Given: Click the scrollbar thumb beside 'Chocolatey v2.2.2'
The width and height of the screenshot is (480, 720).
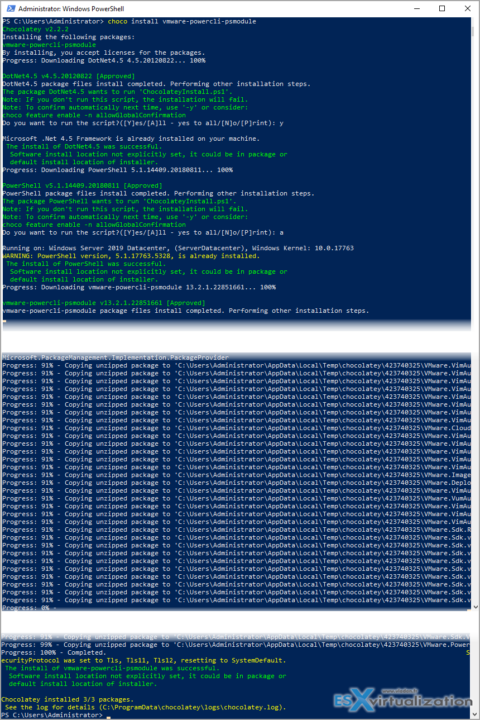Looking at the screenshot, I should point(473,31).
